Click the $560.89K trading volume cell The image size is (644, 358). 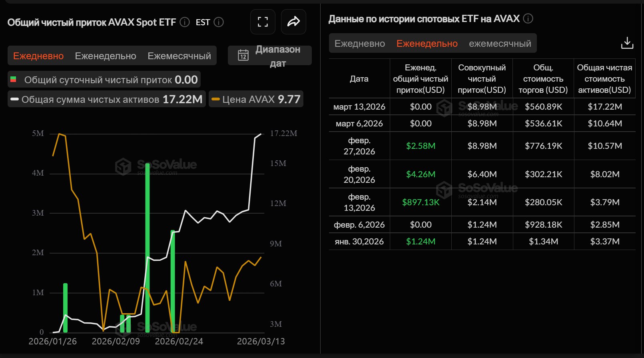click(543, 107)
